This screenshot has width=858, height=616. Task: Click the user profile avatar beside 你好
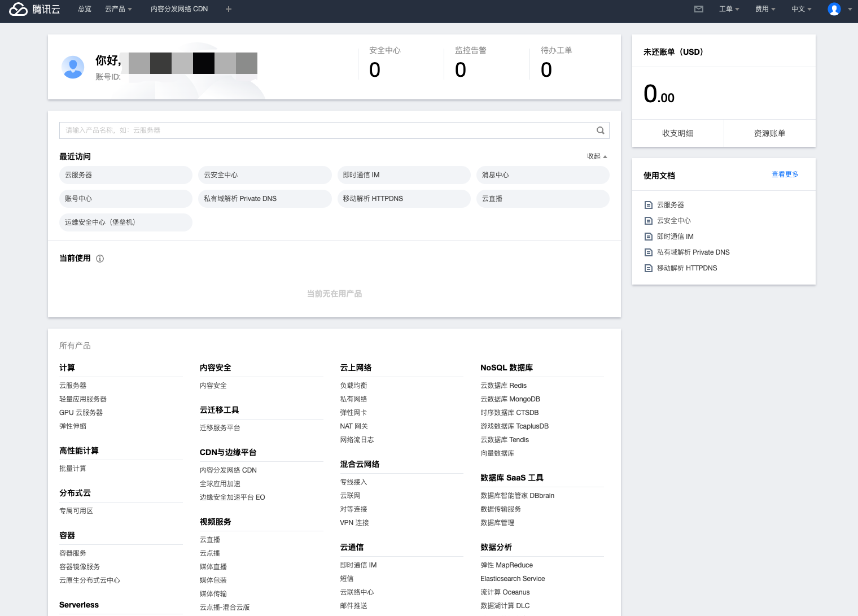click(x=73, y=67)
